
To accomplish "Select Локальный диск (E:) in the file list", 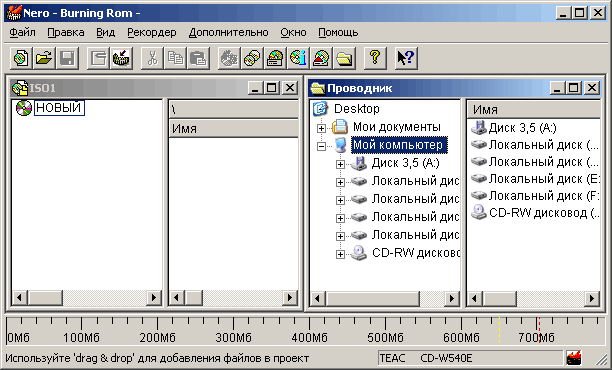I will pyautogui.click(x=544, y=179).
